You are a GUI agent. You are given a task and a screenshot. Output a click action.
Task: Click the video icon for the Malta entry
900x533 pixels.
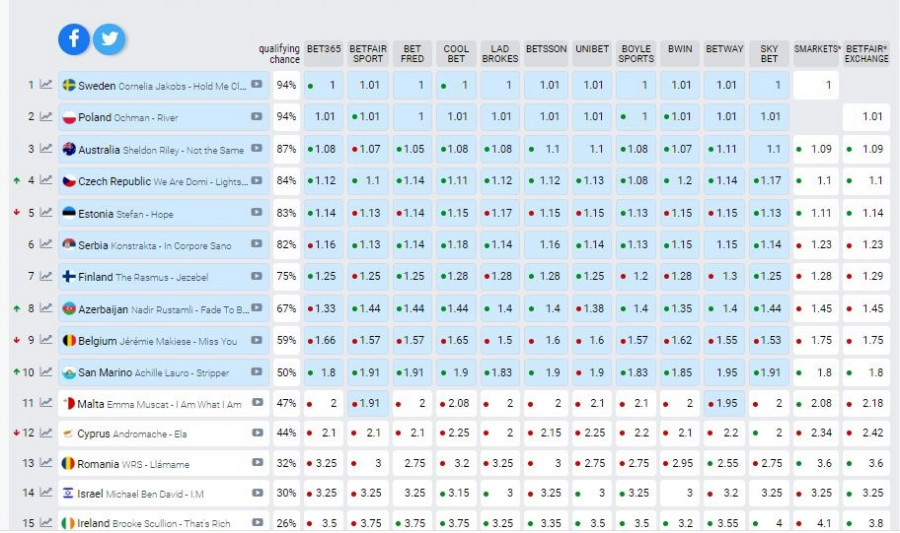[257, 404]
